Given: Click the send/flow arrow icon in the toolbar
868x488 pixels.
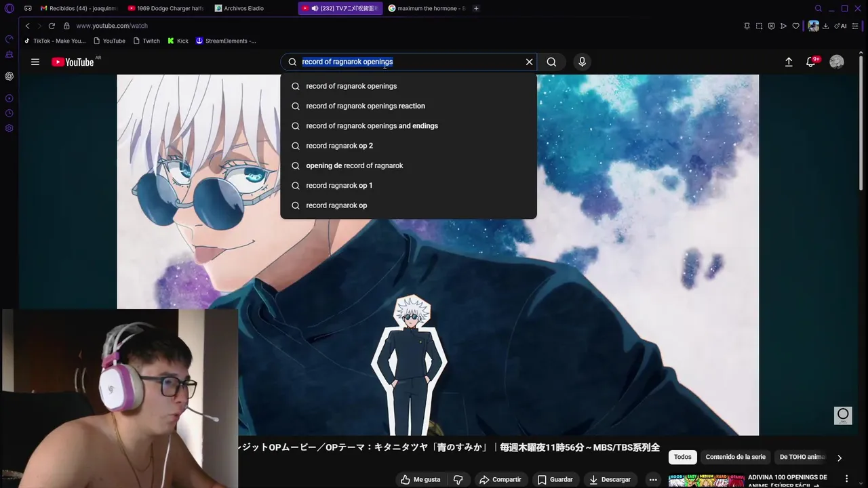Looking at the screenshot, I should point(783,26).
